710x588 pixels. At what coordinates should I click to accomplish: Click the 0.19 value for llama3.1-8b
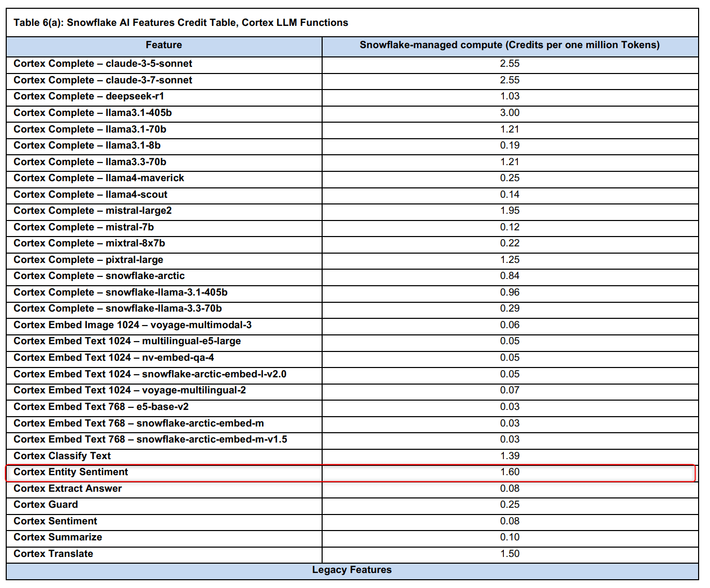pyautogui.click(x=510, y=145)
